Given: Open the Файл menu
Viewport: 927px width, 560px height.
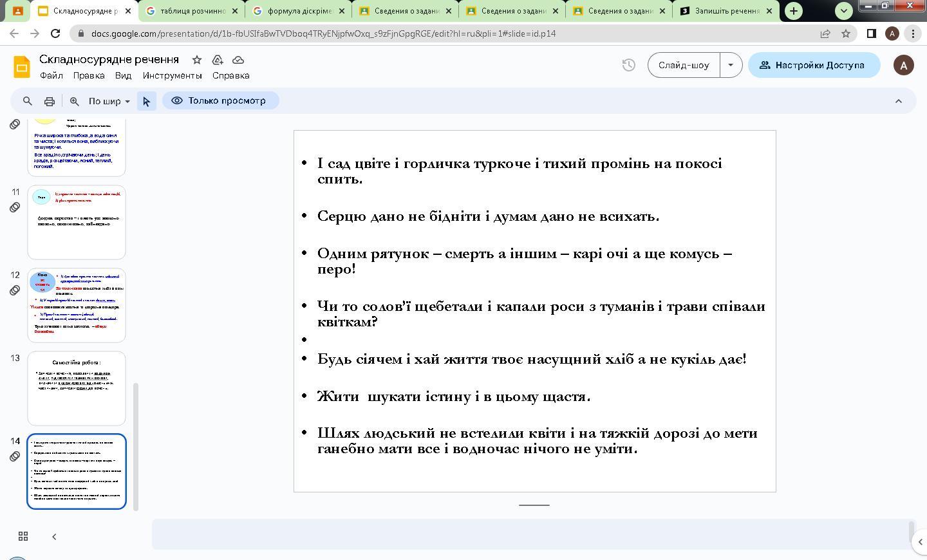Looking at the screenshot, I should tap(51, 75).
